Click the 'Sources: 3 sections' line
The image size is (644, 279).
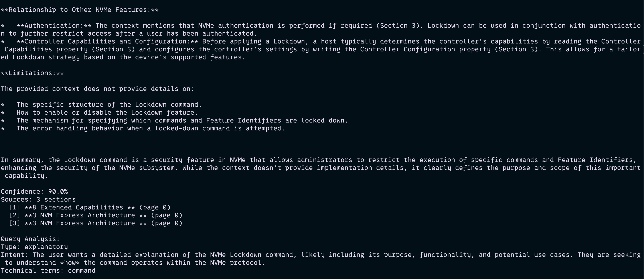point(38,200)
